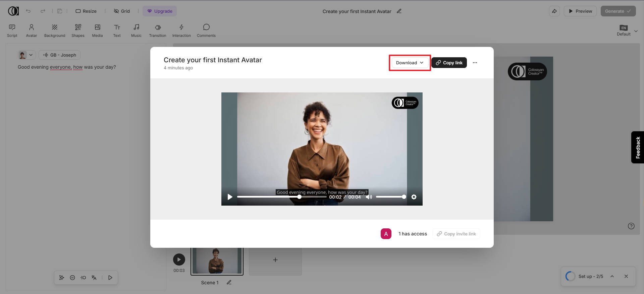The height and width of the screenshot is (294, 644).
Task: Open the Shapes tab
Action: pos(78,30)
